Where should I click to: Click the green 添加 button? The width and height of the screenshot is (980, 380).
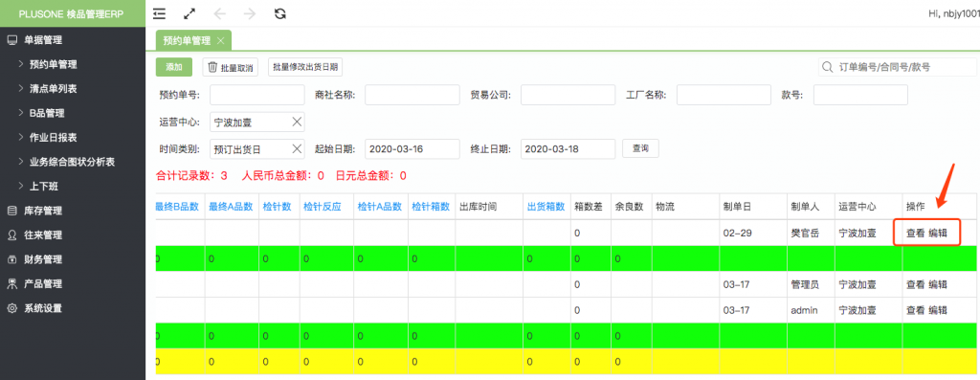174,67
